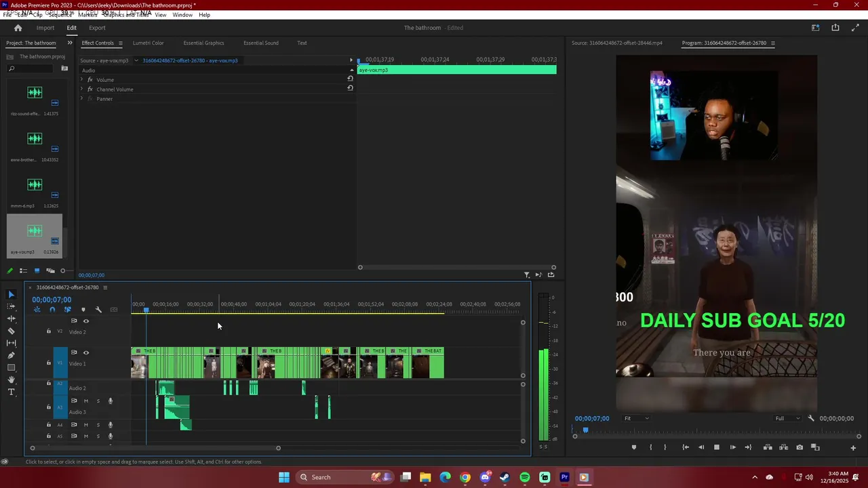Open the Program monitor panel menu
The width and height of the screenshot is (868, 488).
(772, 43)
